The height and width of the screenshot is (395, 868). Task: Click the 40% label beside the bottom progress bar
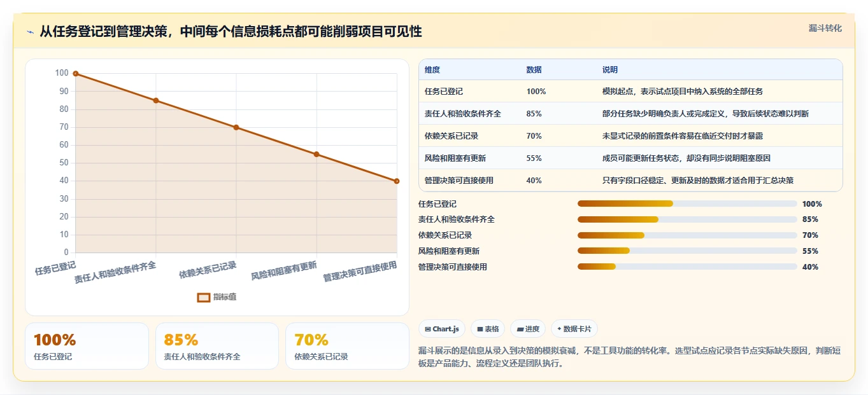(810, 267)
